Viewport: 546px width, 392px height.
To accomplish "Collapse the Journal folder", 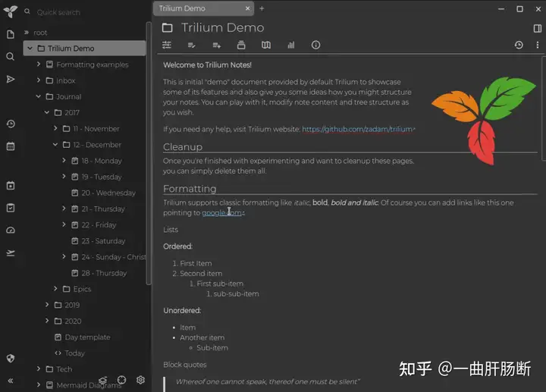I will [x=39, y=96].
